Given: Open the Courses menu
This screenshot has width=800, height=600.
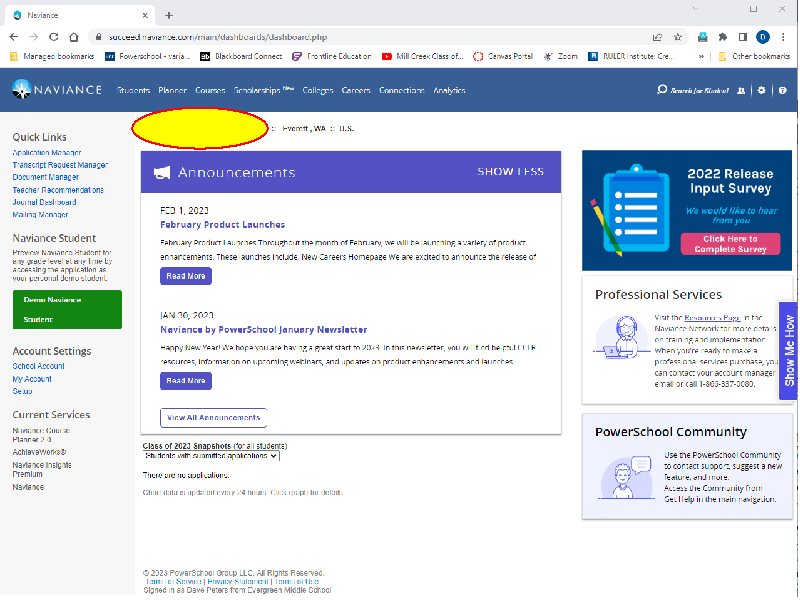Looking at the screenshot, I should (210, 90).
